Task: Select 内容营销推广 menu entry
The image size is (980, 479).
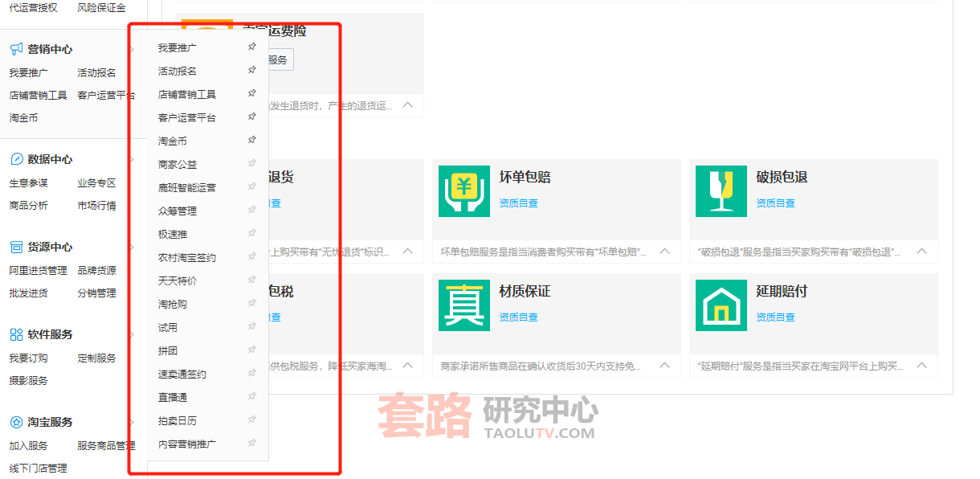Action: pos(187,444)
